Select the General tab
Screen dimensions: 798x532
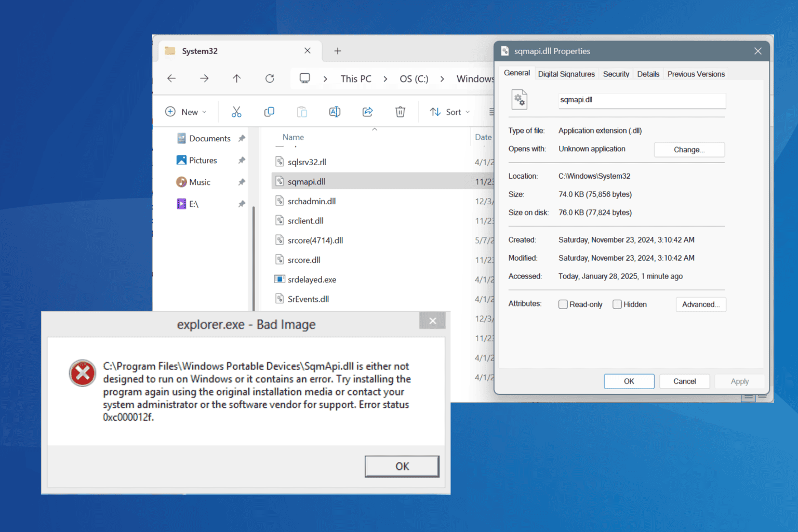coord(517,73)
